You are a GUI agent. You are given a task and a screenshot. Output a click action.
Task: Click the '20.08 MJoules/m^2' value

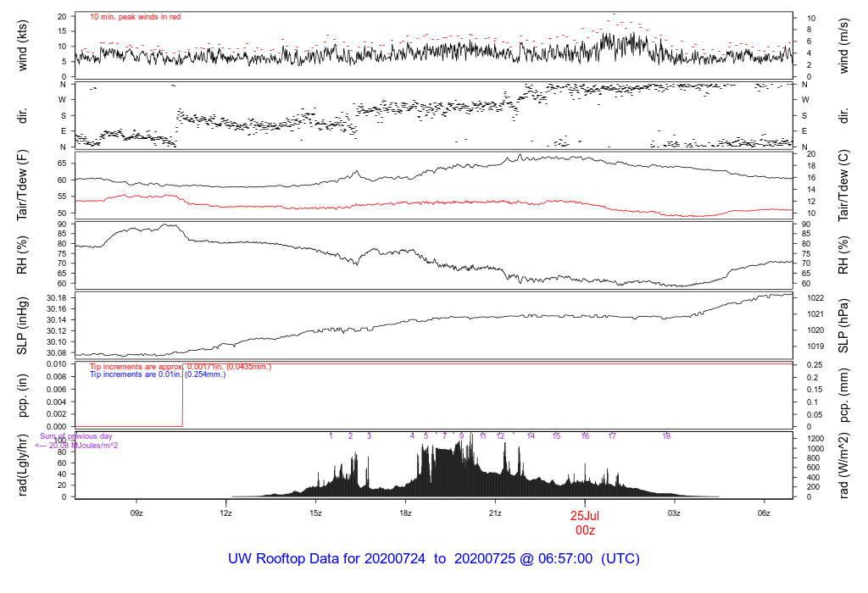point(83,446)
